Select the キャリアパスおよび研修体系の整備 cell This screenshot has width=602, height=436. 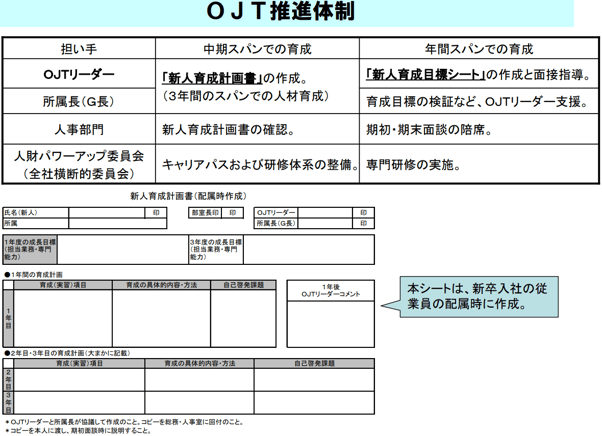(256, 165)
